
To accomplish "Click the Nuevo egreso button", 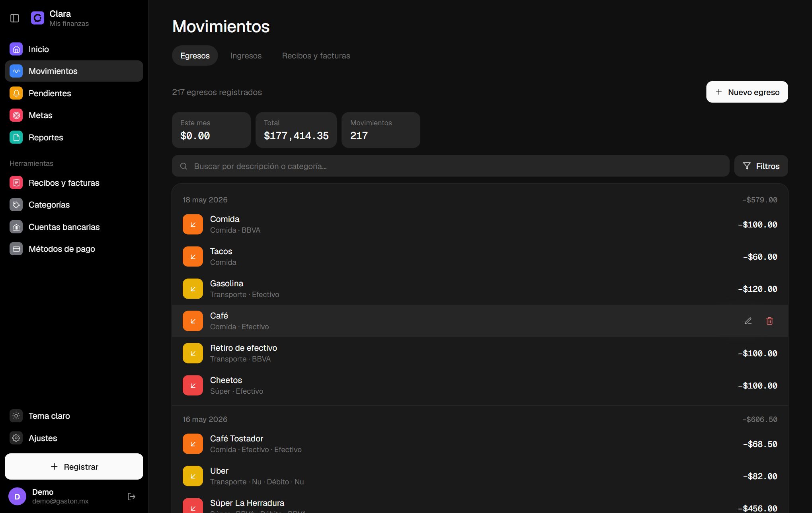I will (747, 92).
